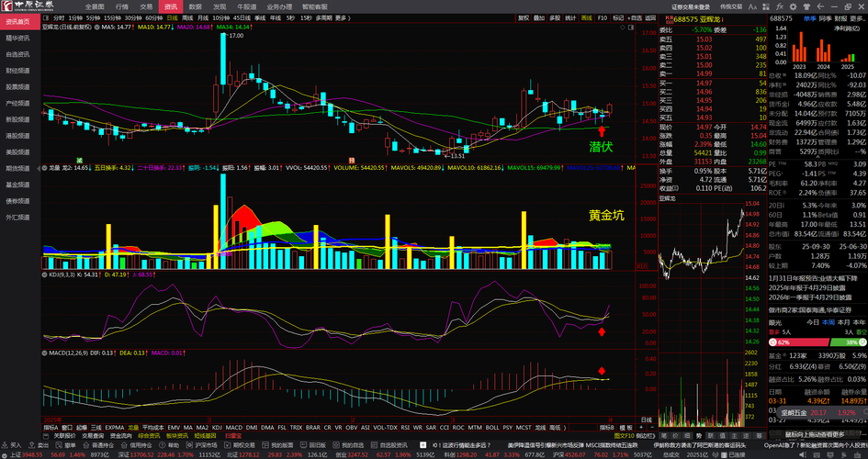Open 普通持仓 in bottom bar
This screenshot has height=459, width=868.
(x=99, y=444)
